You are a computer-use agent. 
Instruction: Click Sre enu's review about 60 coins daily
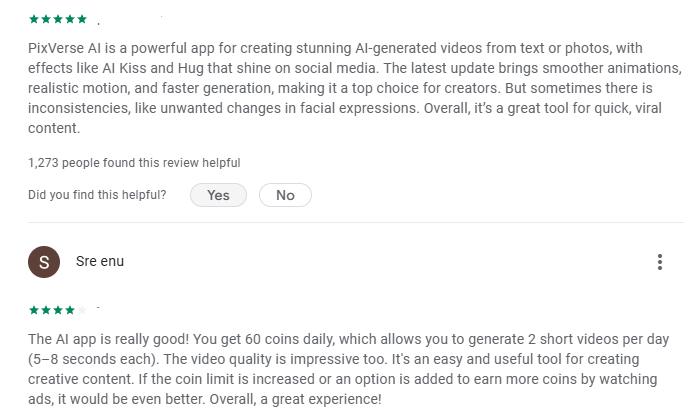(x=348, y=369)
